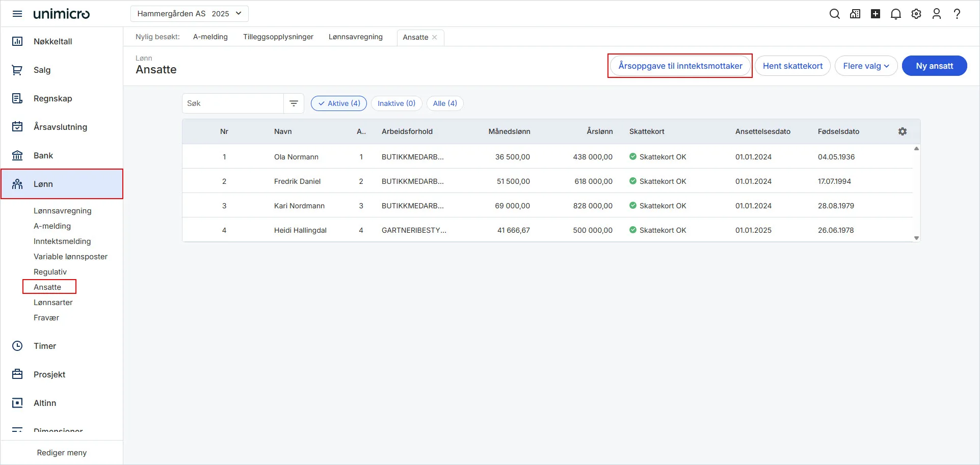This screenshot has height=465, width=980.
Task: Click Hent skattekort button
Action: [792, 66]
